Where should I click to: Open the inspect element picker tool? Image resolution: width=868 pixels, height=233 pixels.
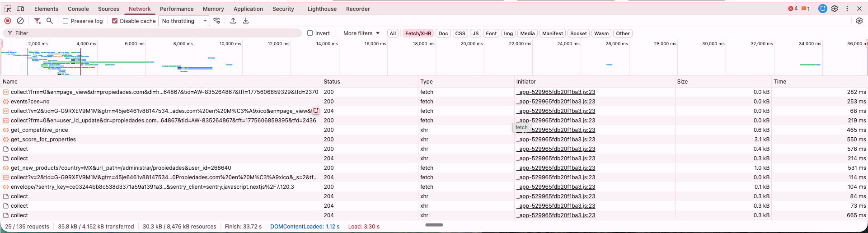[8, 9]
